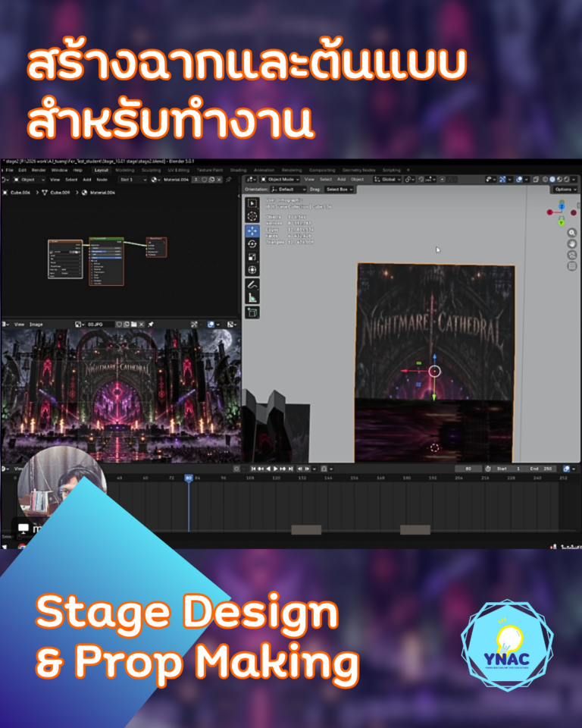This screenshot has width=582, height=728.
Task: Select the Select Box tool
Action: (x=252, y=203)
